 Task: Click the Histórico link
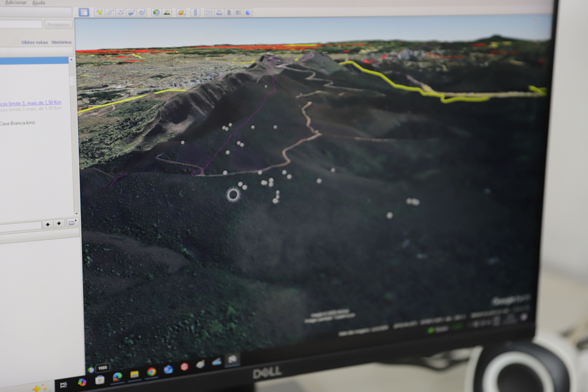click(x=61, y=42)
